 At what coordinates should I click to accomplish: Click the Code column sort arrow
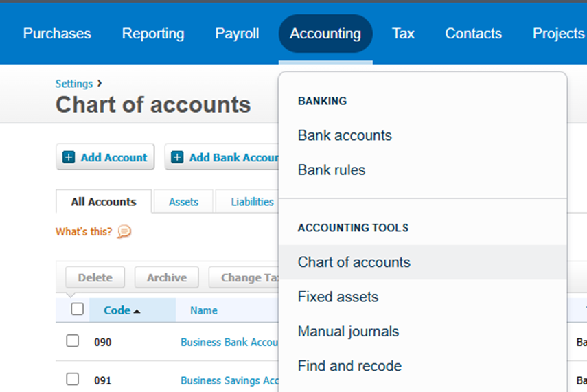click(x=137, y=311)
